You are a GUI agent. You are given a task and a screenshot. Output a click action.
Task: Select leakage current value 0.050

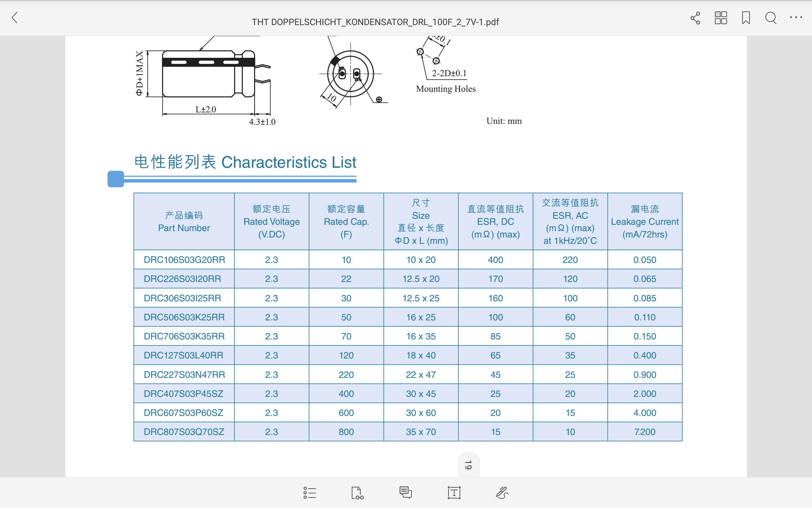click(x=645, y=260)
